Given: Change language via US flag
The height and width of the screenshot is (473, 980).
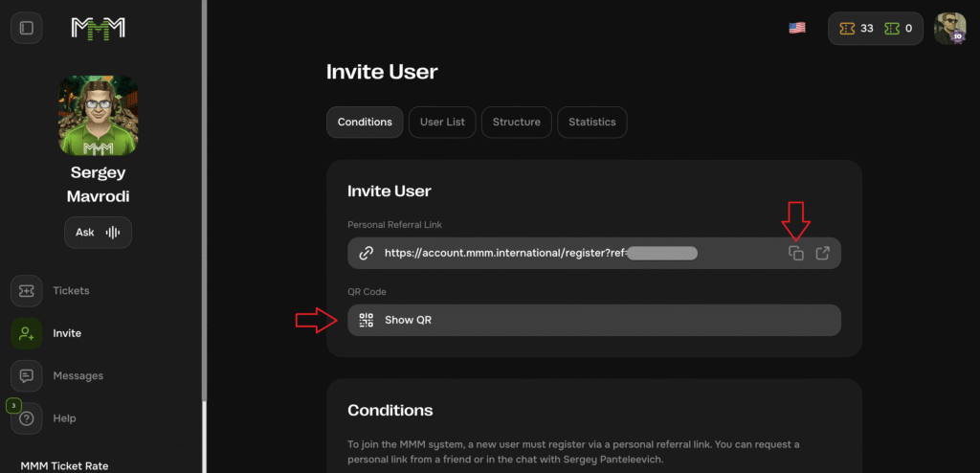Looking at the screenshot, I should pyautogui.click(x=796, y=28).
